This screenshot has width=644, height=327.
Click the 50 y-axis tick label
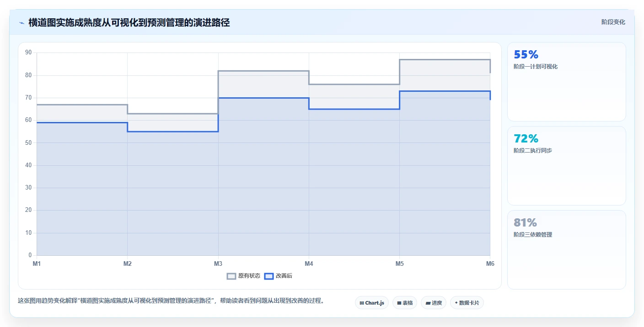click(x=28, y=142)
